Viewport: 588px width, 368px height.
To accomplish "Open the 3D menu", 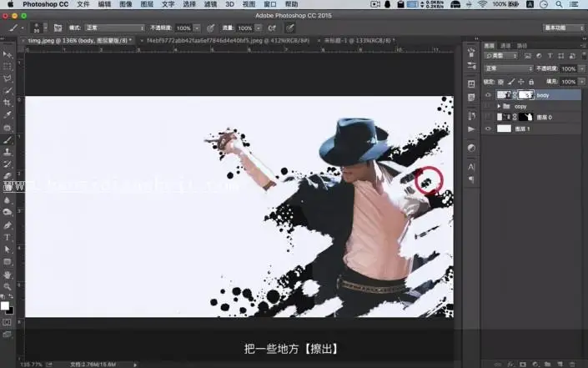I will pyautogui.click(x=229, y=4).
